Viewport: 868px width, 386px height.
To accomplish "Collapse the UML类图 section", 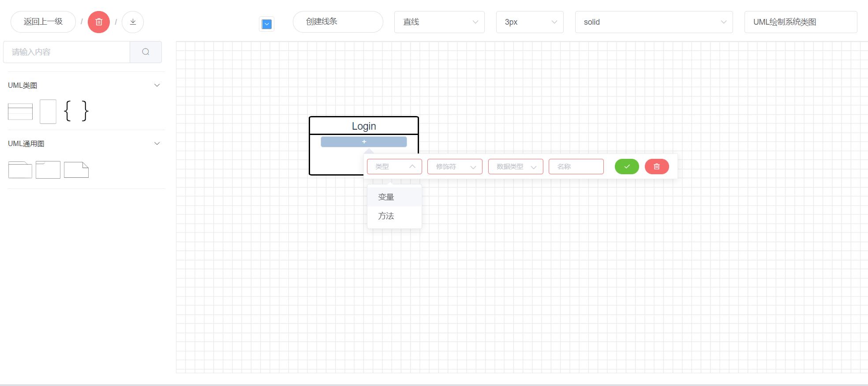I will click(157, 85).
